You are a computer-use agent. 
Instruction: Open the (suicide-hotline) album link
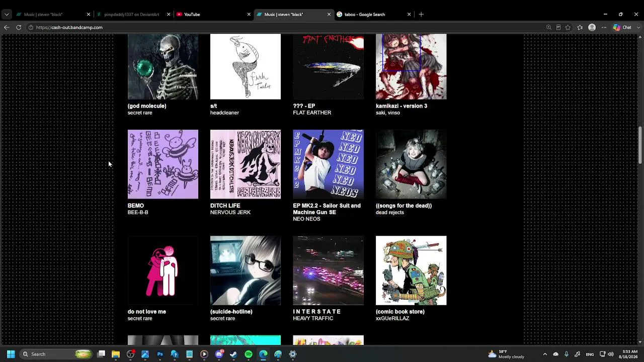pos(231,312)
